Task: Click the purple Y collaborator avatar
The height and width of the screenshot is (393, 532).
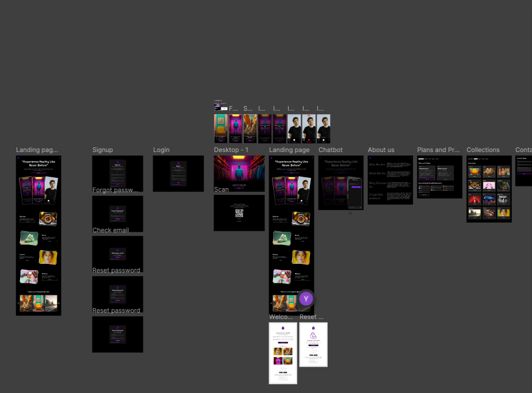Action: [306, 299]
